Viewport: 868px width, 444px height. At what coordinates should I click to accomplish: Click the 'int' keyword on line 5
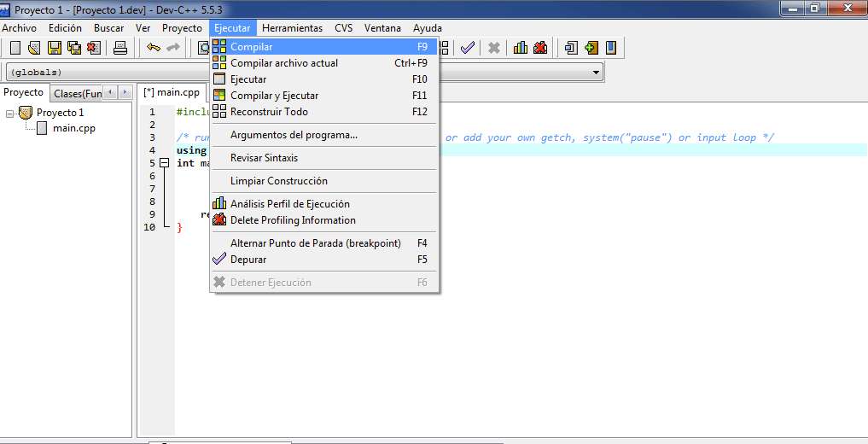pyautogui.click(x=185, y=163)
